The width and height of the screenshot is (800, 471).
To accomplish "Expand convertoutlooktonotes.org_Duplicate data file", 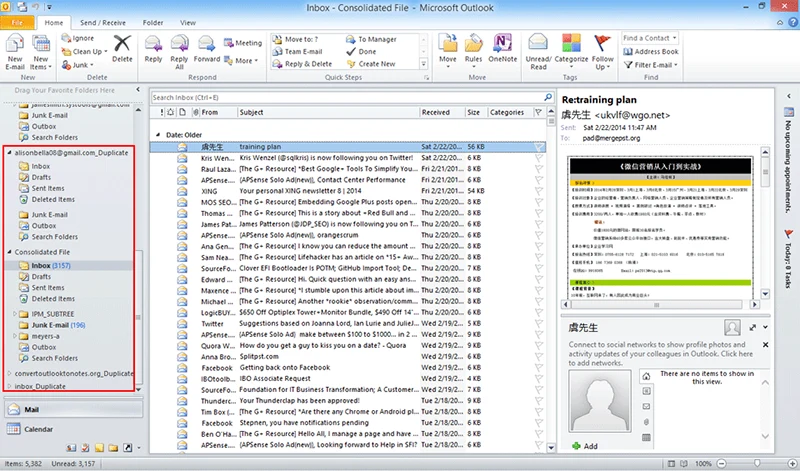I will click(9, 374).
